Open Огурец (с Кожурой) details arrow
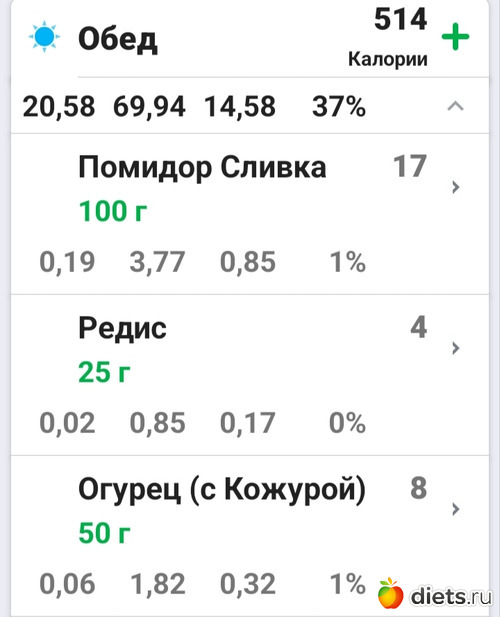The height and width of the screenshot is (617, 500). (x=456, y=509)
